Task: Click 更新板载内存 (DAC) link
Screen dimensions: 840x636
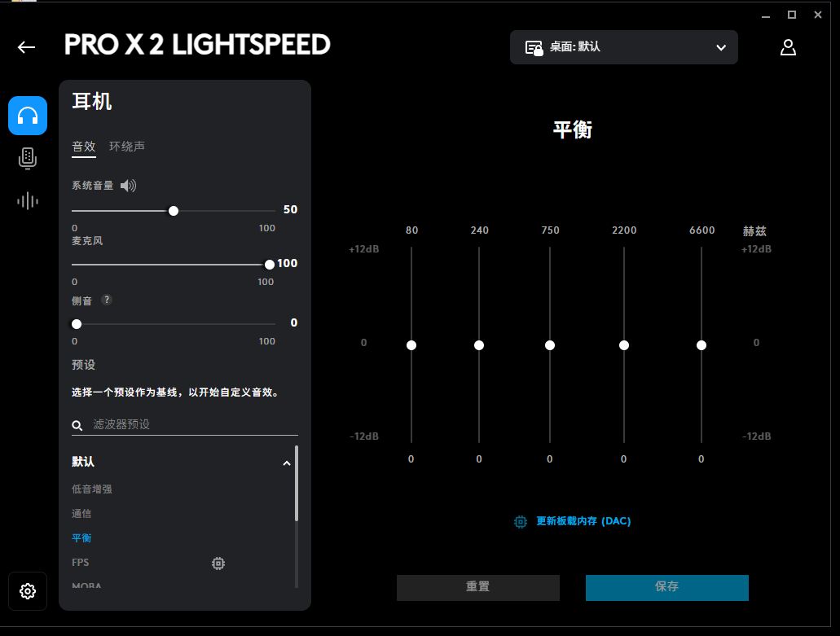Action: pyautogui.click(x=583, y=521)
